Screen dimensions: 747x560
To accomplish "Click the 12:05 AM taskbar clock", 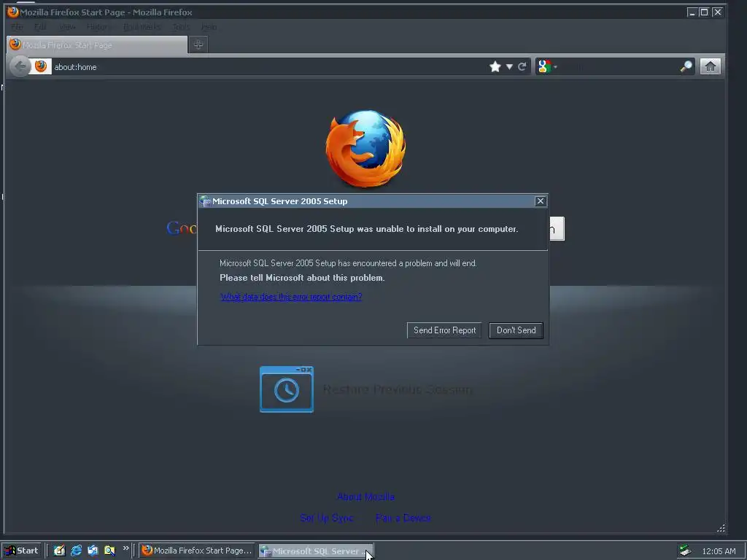I will 719,551.
